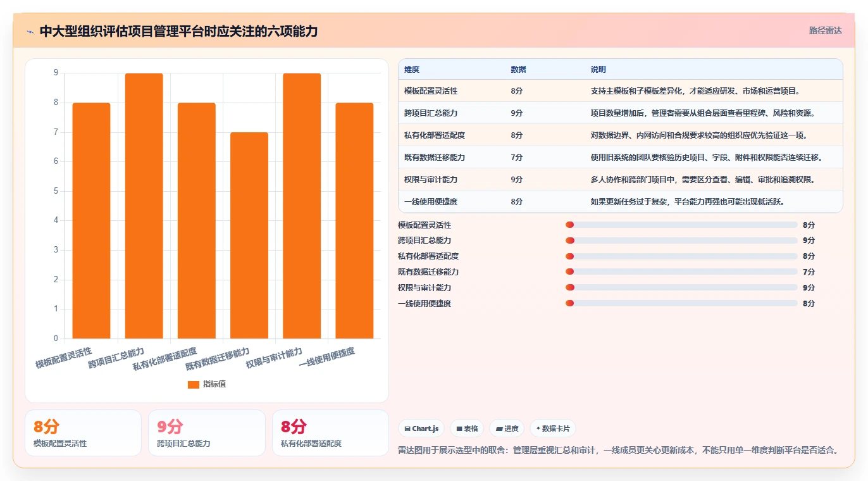
Task: Click the 维度 column header
Action: click(x=412, y=70)
